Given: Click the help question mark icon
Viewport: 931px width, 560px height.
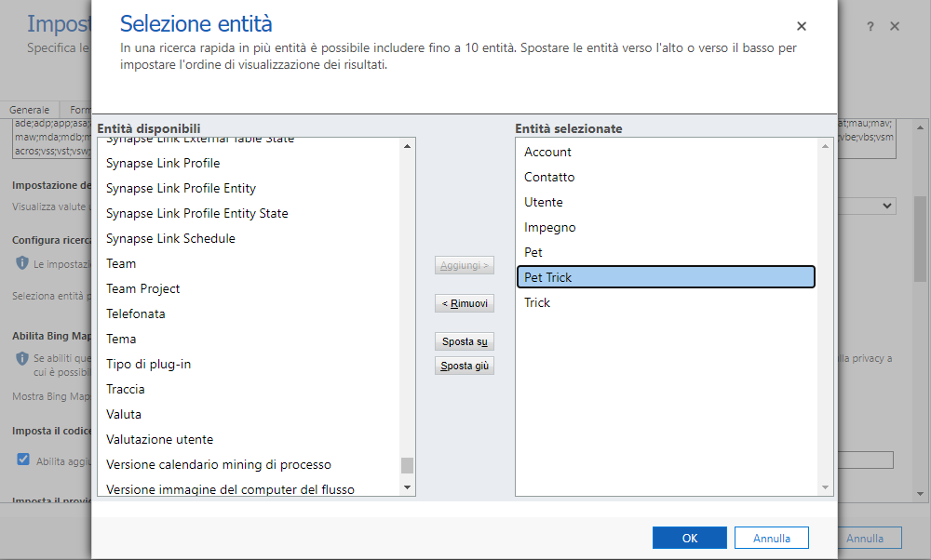Looking at the screenshot, I should pos(870,27).
